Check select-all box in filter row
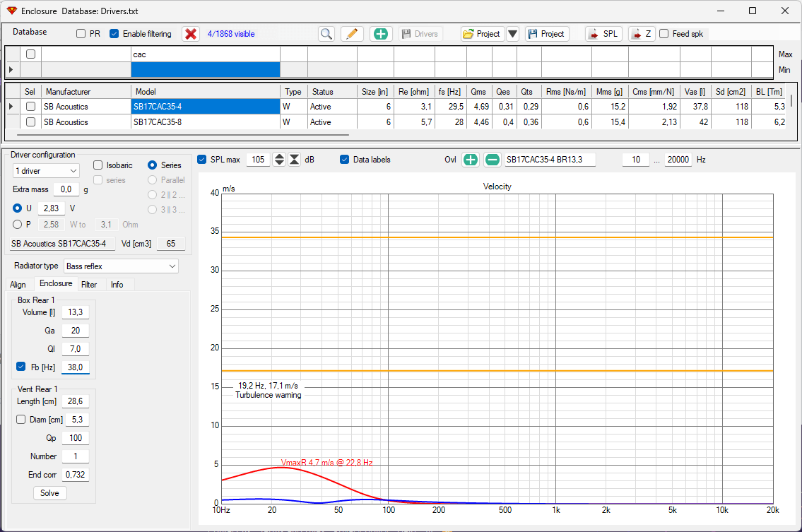Viewport: 802px width, 532px height. point(30,54)
